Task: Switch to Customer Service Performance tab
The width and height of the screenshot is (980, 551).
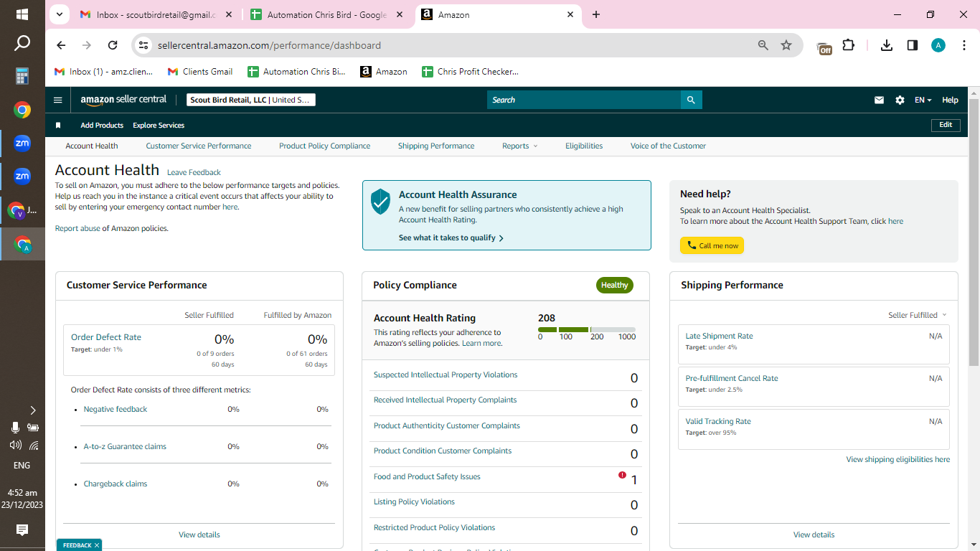Action: 199,146
